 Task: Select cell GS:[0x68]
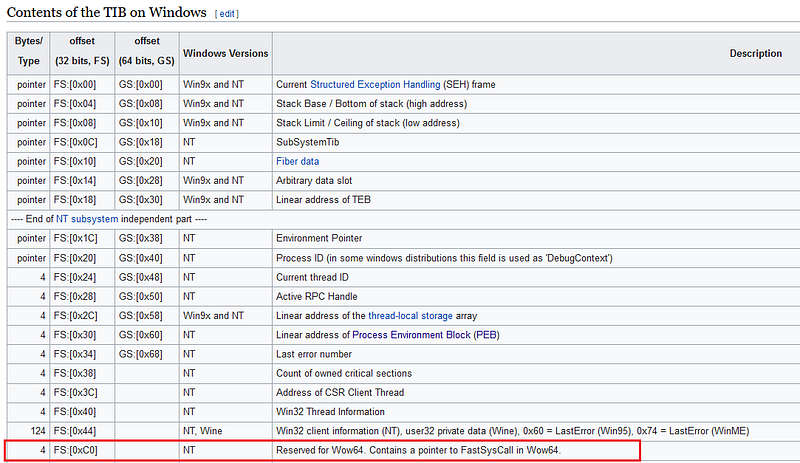tap(147, 355)
